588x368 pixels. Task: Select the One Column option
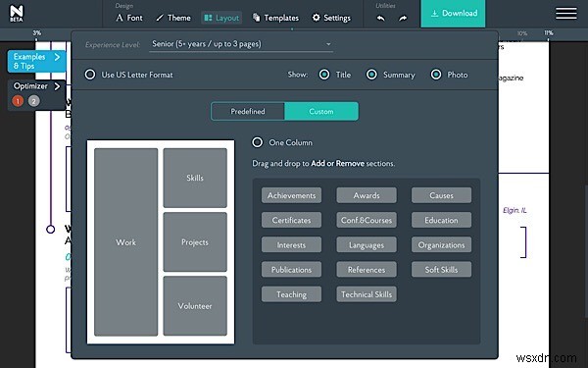pyautogui.click(x=257, y=142)
